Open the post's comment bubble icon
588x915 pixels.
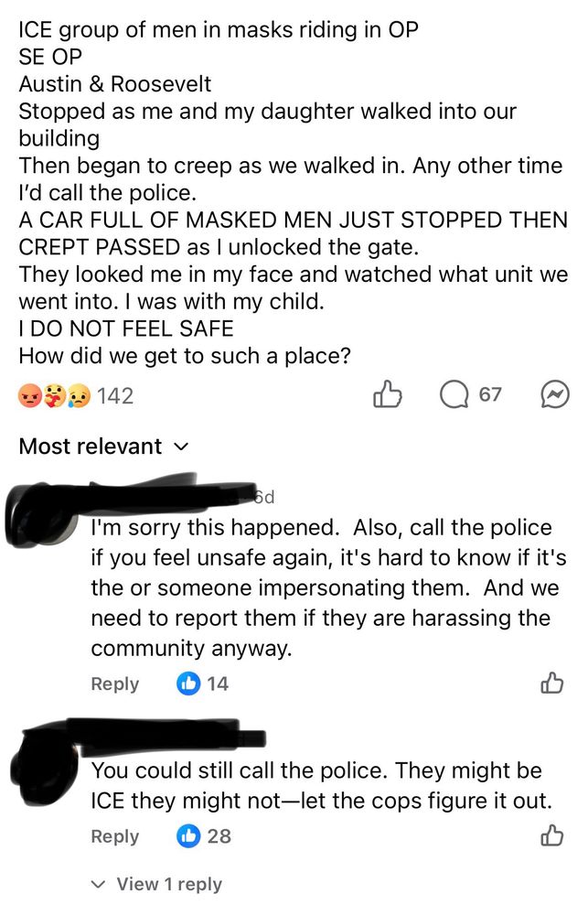[x=454, y=395]
